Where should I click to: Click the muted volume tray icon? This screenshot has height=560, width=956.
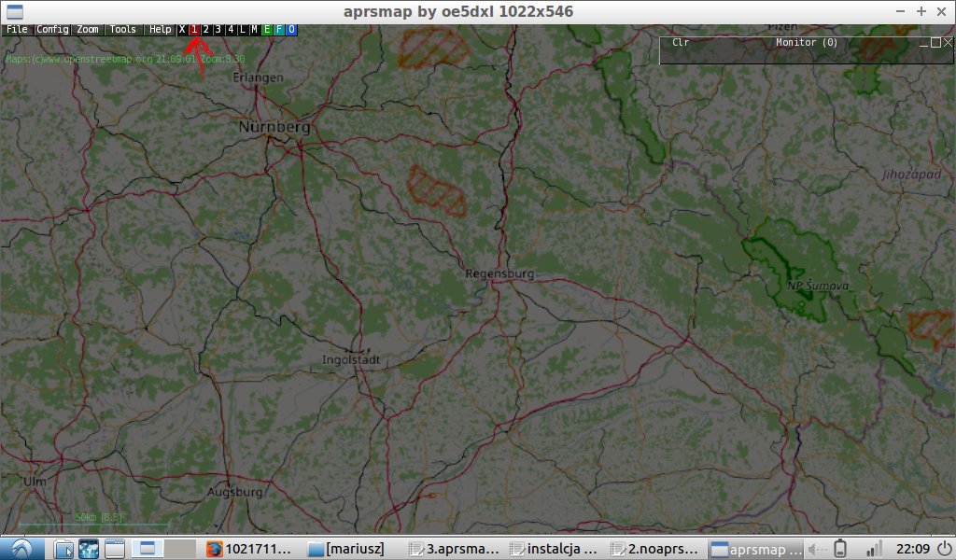tap(817, 549)
